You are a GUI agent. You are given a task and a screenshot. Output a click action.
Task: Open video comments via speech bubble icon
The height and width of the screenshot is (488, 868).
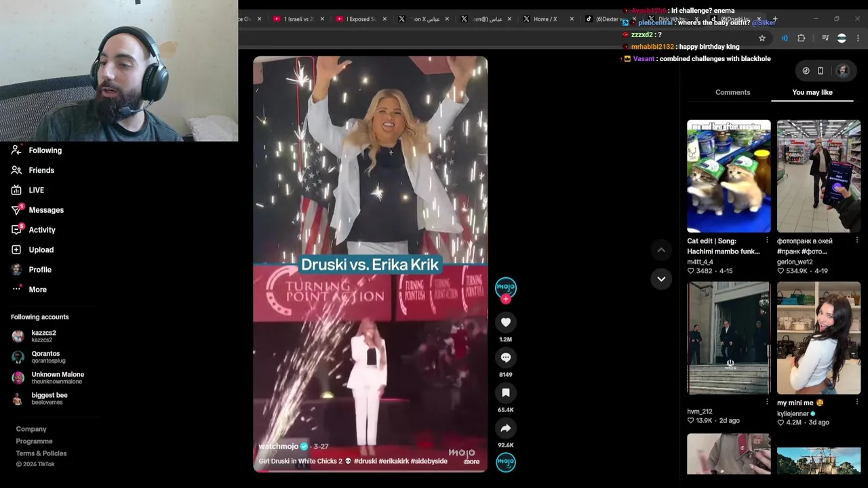pyautogui.click(x=506, y=358)
